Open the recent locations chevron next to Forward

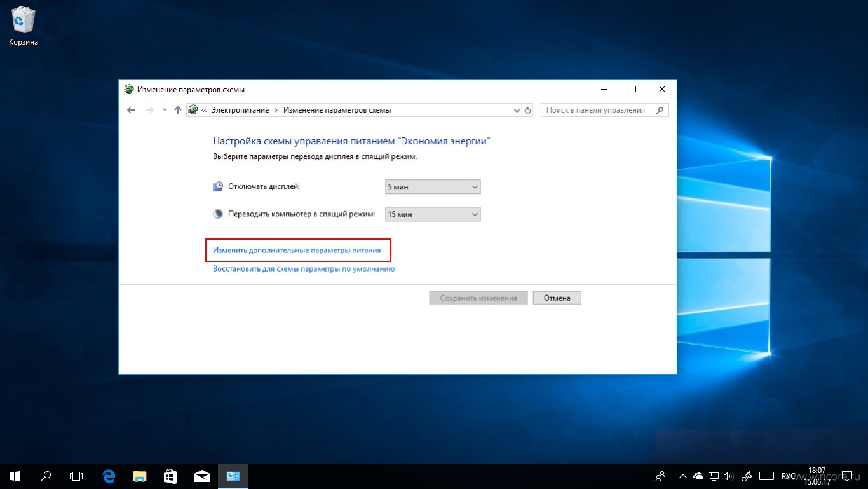(x=165, y=110)
